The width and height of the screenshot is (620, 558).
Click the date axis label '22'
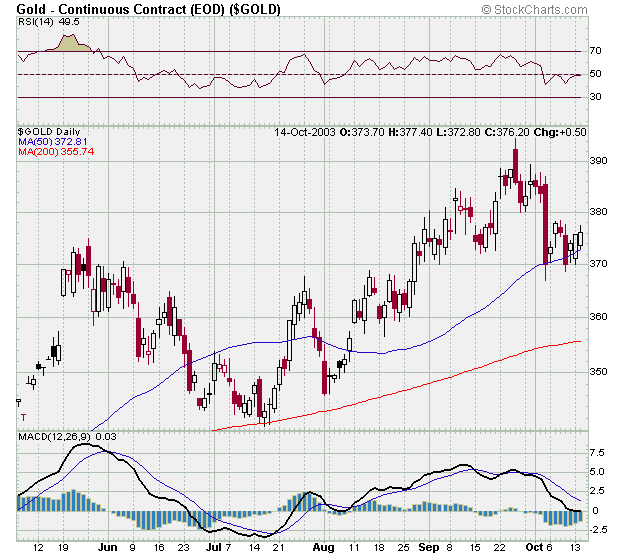click(500, 547)
